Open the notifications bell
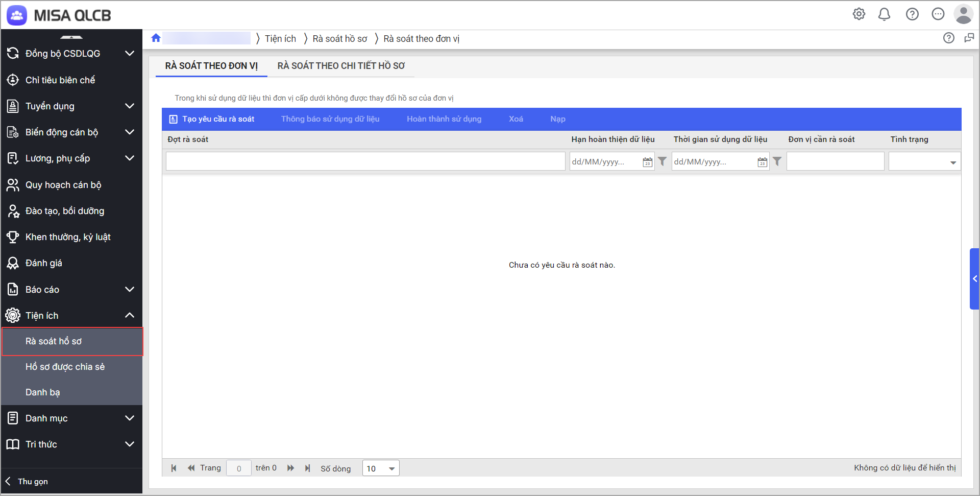This screenshot has width=980, height=496. [x=884, y=14]
